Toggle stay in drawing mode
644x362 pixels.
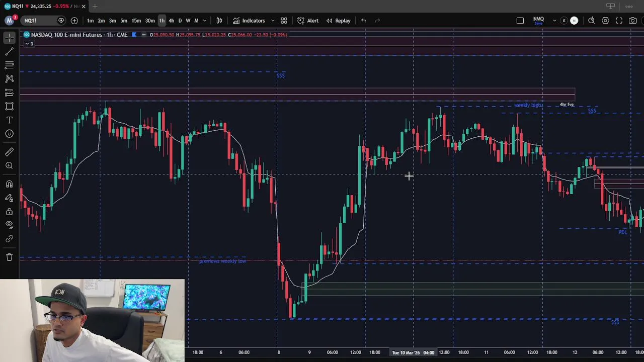9,198
